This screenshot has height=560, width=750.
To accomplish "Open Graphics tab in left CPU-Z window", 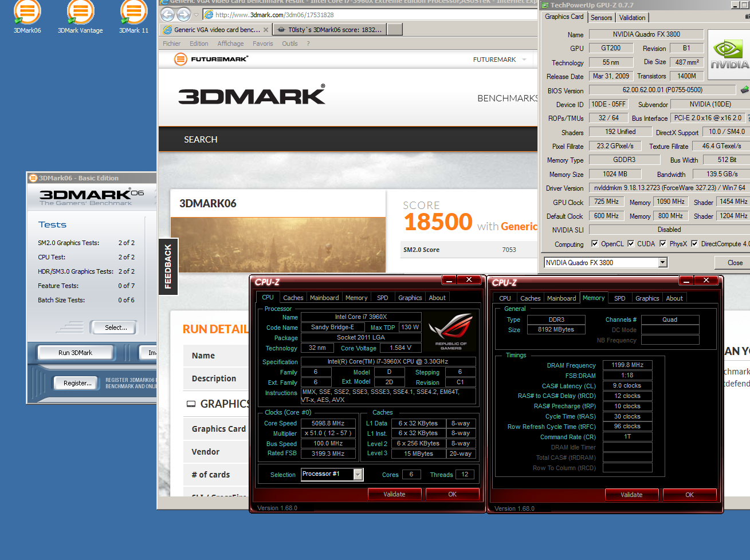I will point(410,298).
